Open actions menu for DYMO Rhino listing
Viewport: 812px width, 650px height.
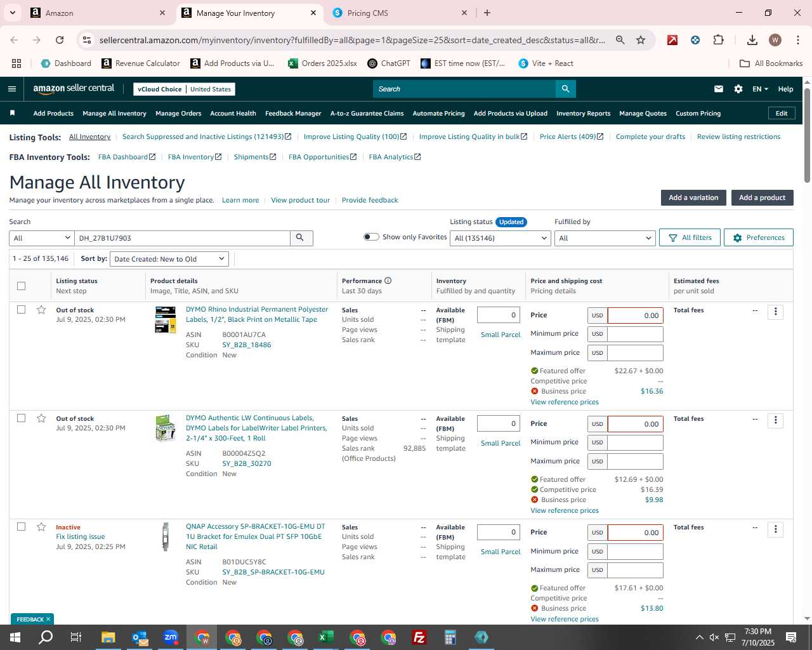(775, 312)
